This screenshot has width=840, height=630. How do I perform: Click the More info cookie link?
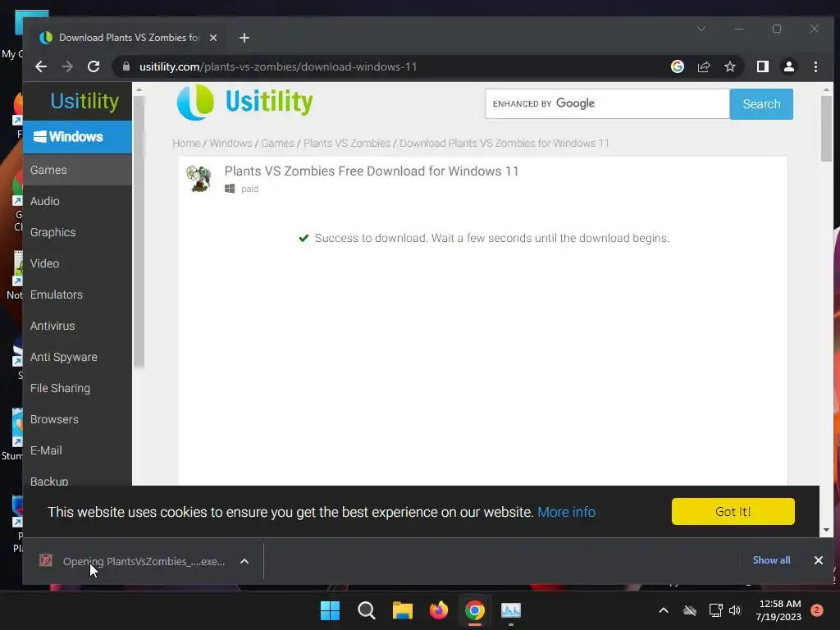pos(566,512)
